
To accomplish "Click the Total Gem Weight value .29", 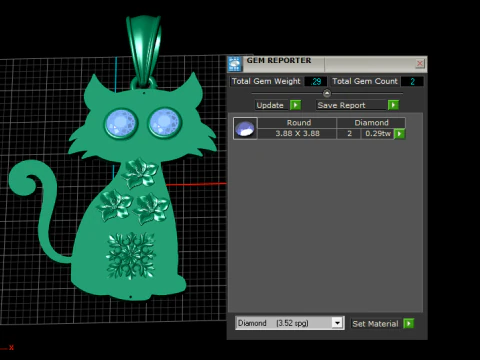I will click(x=315, y=81).
